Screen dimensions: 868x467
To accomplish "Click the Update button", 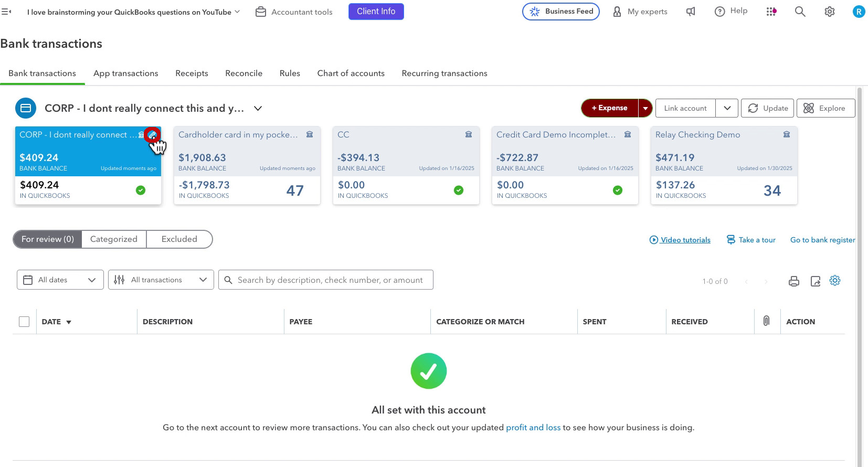I will 768,108.
